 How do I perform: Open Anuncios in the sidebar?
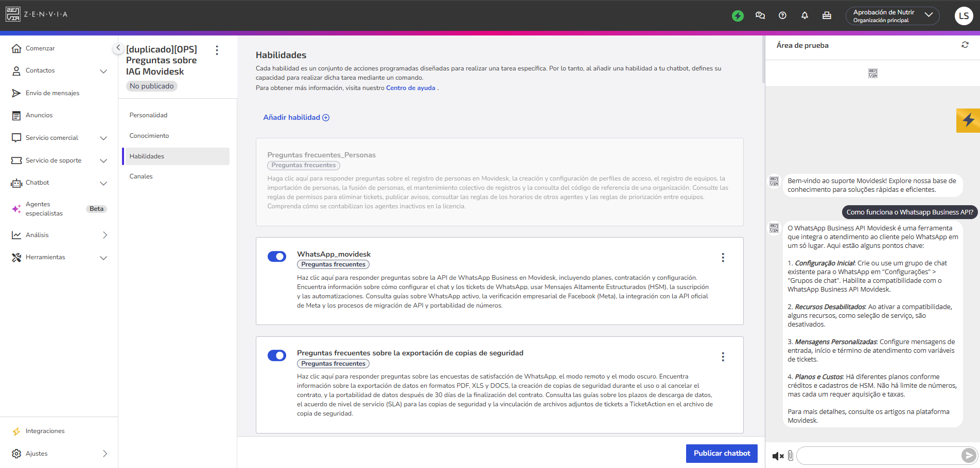click(39, 115)
